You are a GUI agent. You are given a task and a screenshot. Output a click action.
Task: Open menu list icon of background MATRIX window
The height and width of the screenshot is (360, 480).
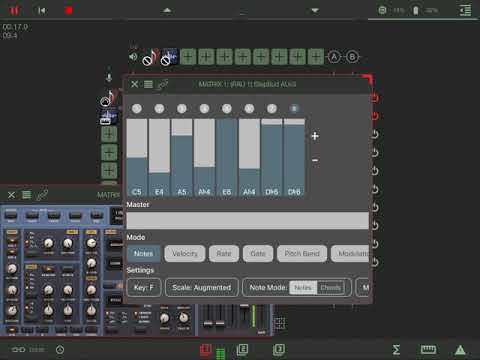27,195
